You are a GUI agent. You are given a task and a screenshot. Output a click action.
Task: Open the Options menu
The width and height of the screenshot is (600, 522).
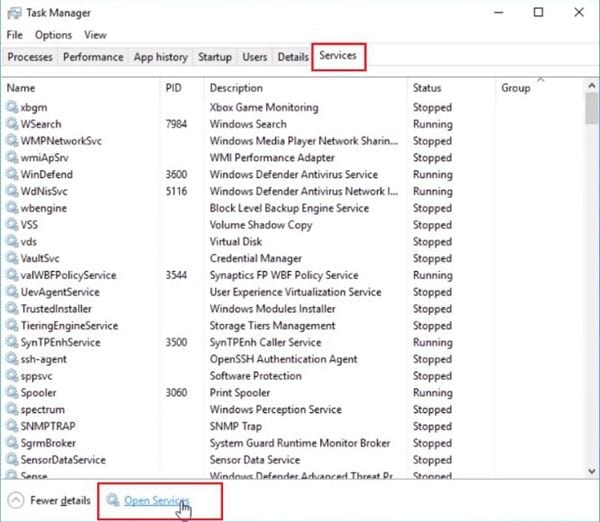53,35
